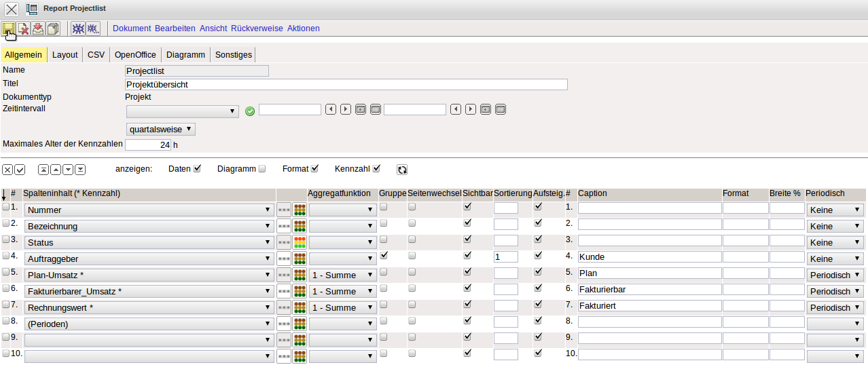Click the move-to-top arrow icon
The width and height of the screenshot is (868, 365).
point(43,170)
